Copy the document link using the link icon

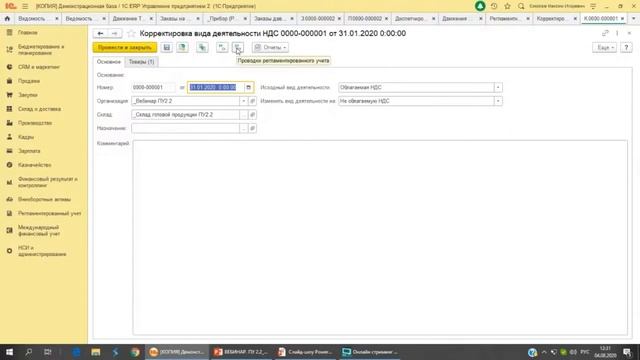coord(605,33)
